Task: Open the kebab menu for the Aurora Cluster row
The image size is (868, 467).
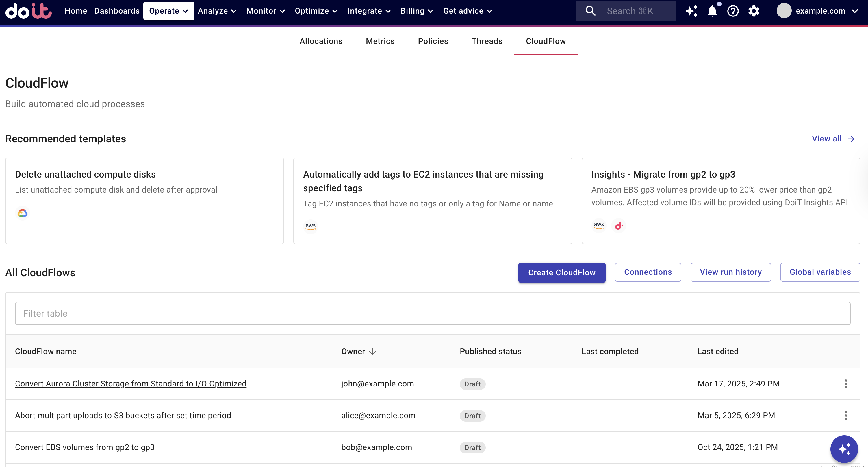Action: coord(846,384)
